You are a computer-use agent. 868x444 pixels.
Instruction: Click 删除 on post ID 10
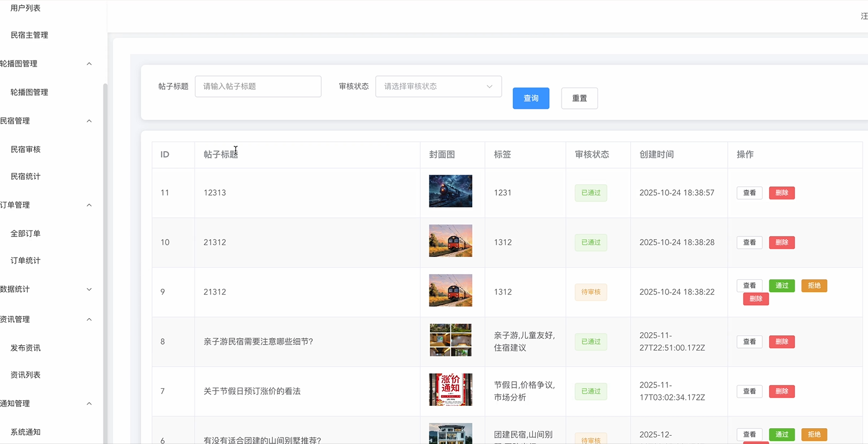point(782,242)
